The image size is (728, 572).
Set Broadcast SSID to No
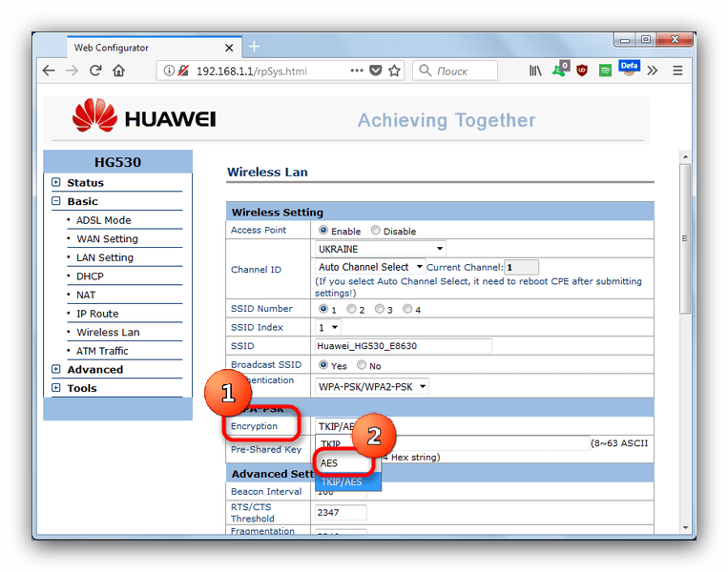[362, 364]
